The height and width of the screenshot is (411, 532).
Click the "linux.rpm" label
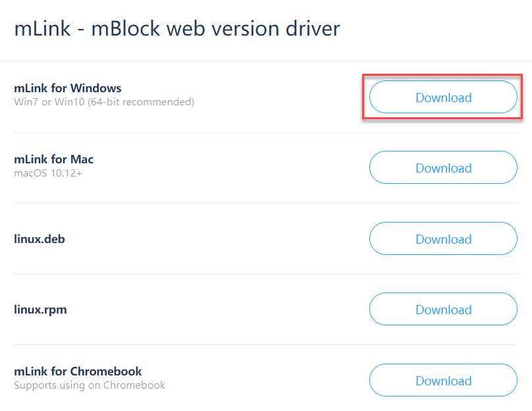point(40,310)
